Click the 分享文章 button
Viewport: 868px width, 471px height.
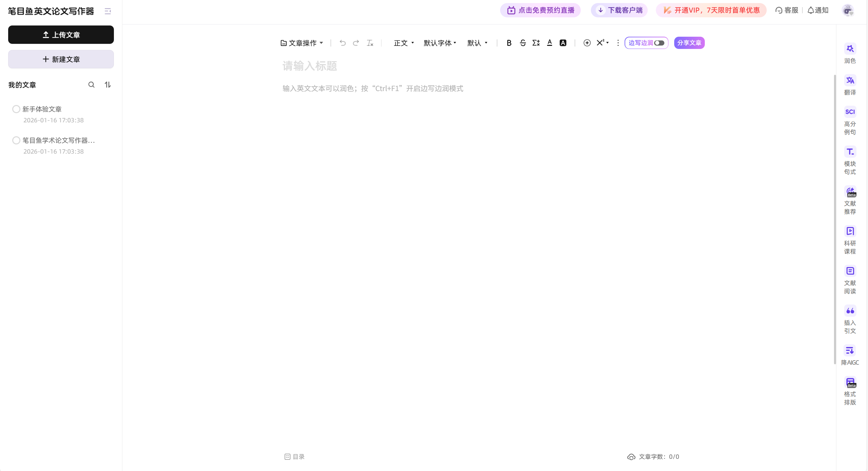click(x=690, y=43)
